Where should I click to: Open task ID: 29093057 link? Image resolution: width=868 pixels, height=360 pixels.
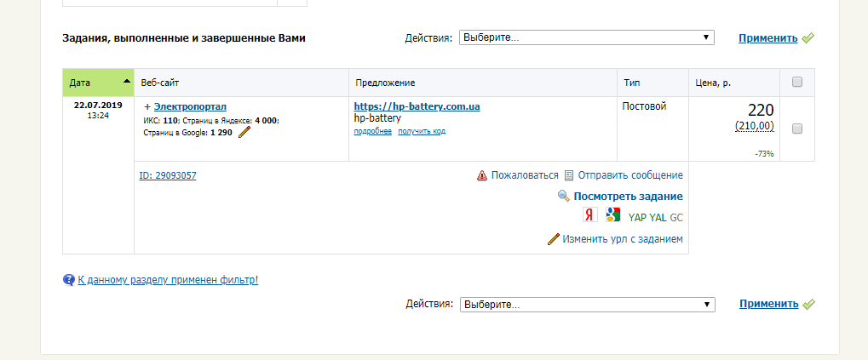168,175
